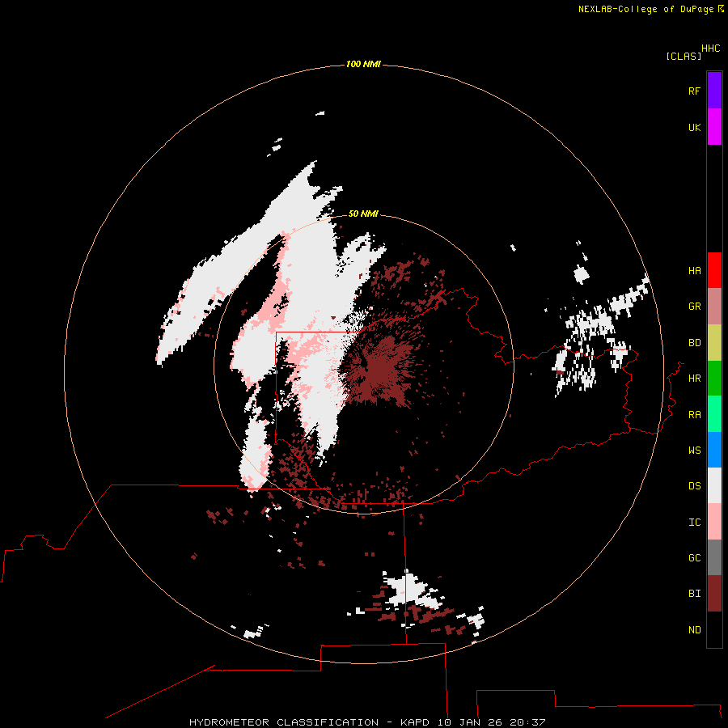Click the RF purple legend swatch
The height and width of the screenshot is (728, 728).
tap(714, 91)
